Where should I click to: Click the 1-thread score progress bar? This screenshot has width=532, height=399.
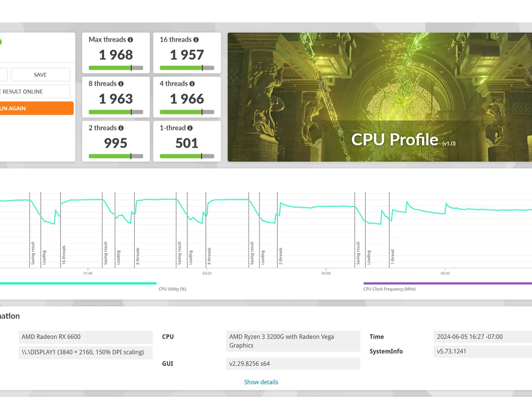coord(187,156)
